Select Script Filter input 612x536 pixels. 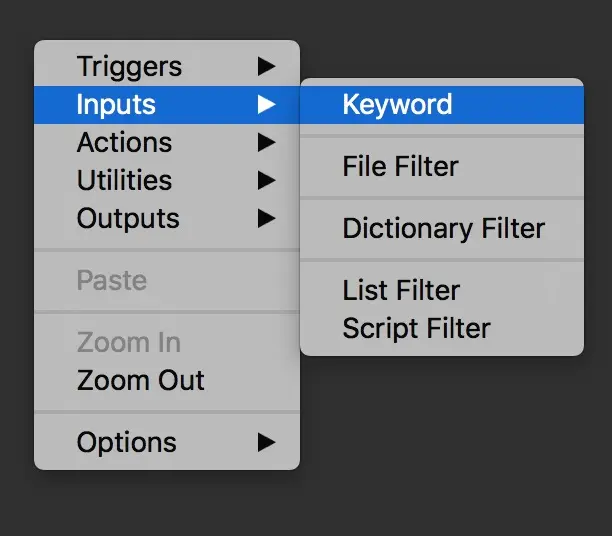coord(416,329)
